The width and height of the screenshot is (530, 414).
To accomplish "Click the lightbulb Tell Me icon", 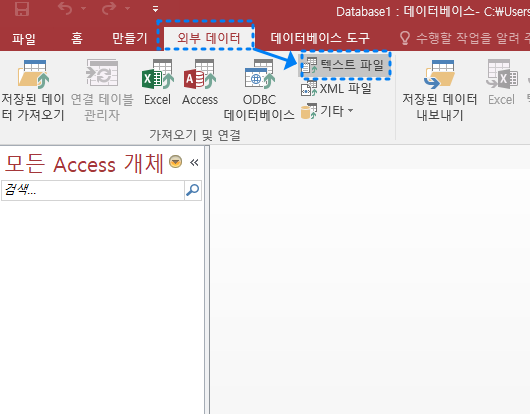I will [405, 38].
